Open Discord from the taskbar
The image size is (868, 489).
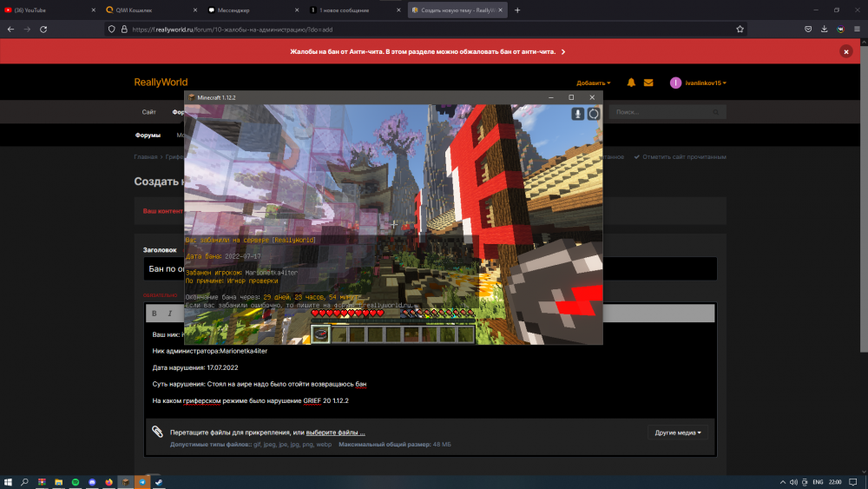pos(92,482)
